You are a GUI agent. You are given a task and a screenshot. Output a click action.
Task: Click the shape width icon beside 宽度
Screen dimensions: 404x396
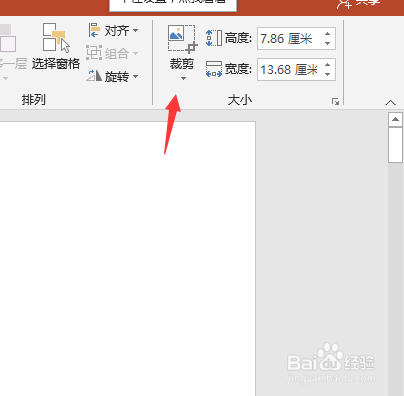(x=214, y=69)
